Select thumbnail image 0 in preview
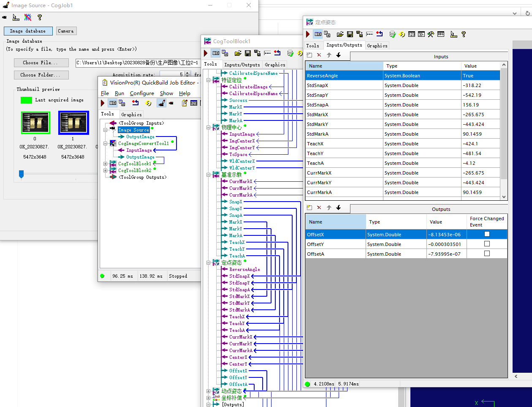The height and width of the screenshot is (407, 532). [35, 123]
